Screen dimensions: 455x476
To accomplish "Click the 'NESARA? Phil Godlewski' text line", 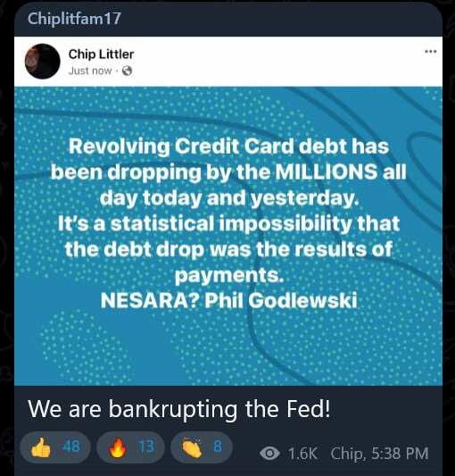I will pyautogui.click(x=228, y=301).
